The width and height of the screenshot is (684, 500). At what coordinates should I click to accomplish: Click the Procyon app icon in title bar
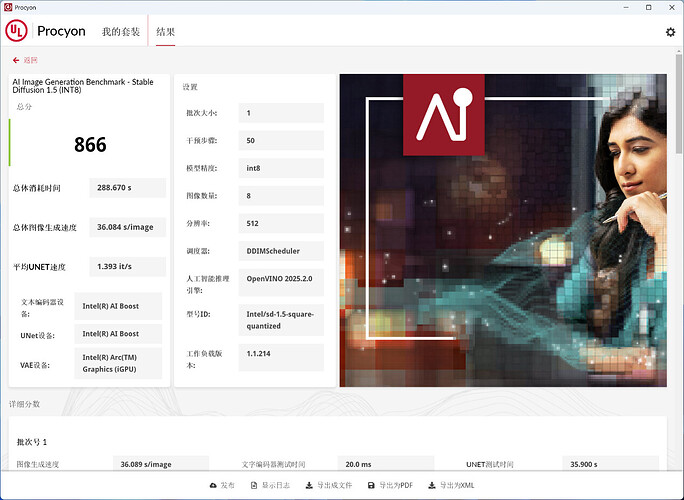(8, 6)
